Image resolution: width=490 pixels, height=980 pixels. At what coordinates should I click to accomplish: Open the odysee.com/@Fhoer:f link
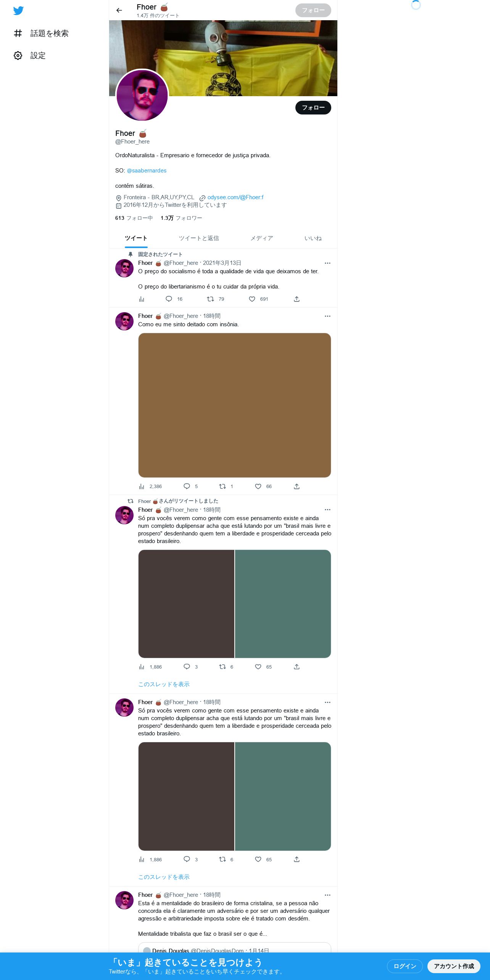(235, 197)
